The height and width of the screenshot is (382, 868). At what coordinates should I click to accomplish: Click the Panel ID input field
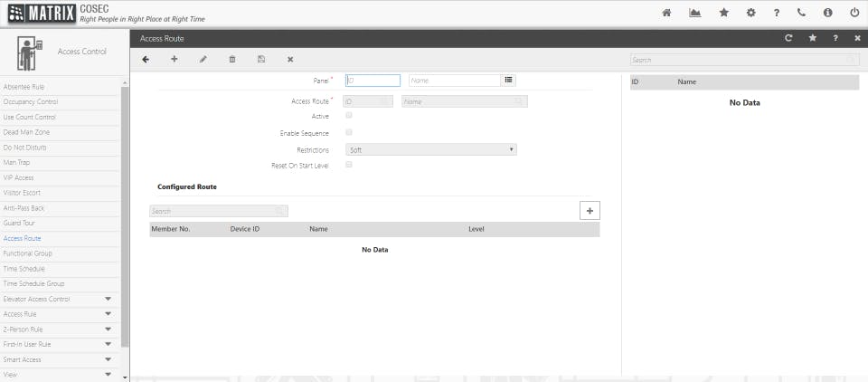click(x=373, y=81)
